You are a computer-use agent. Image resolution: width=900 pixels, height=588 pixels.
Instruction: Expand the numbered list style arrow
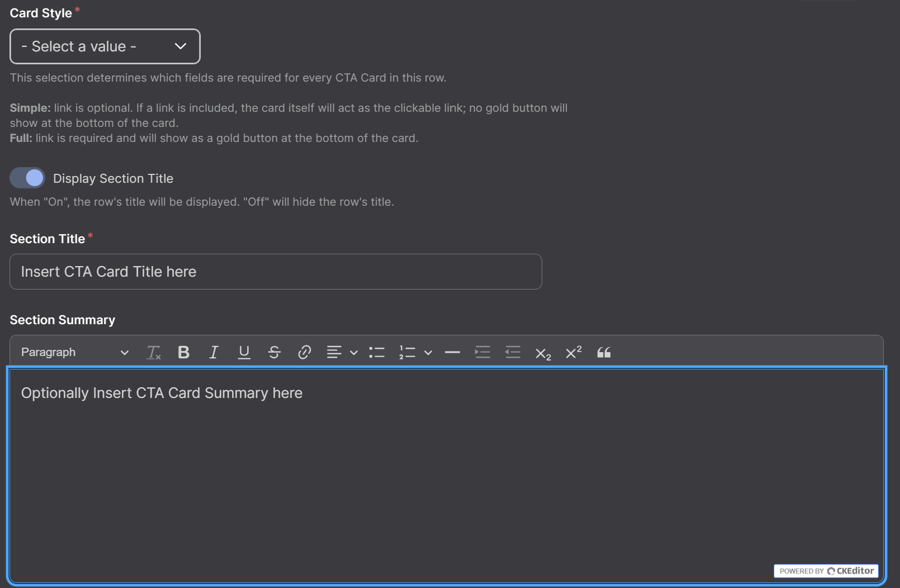[x=428, y=353]
